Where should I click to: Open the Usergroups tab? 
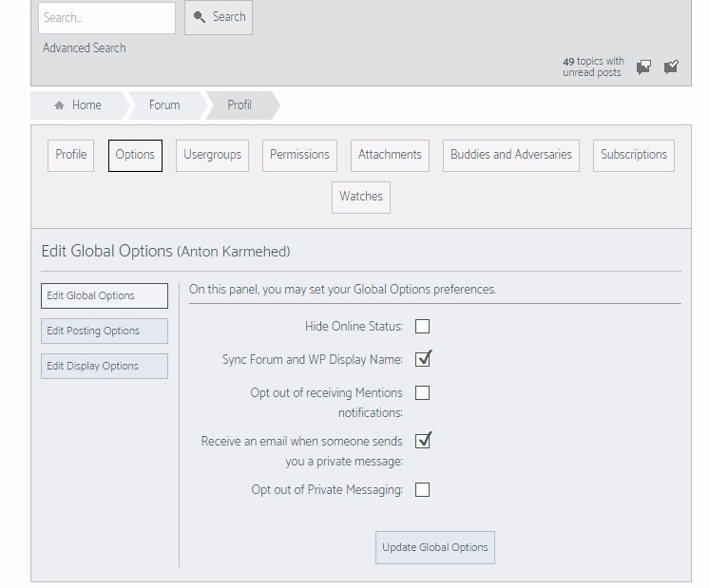click(212, 155)
